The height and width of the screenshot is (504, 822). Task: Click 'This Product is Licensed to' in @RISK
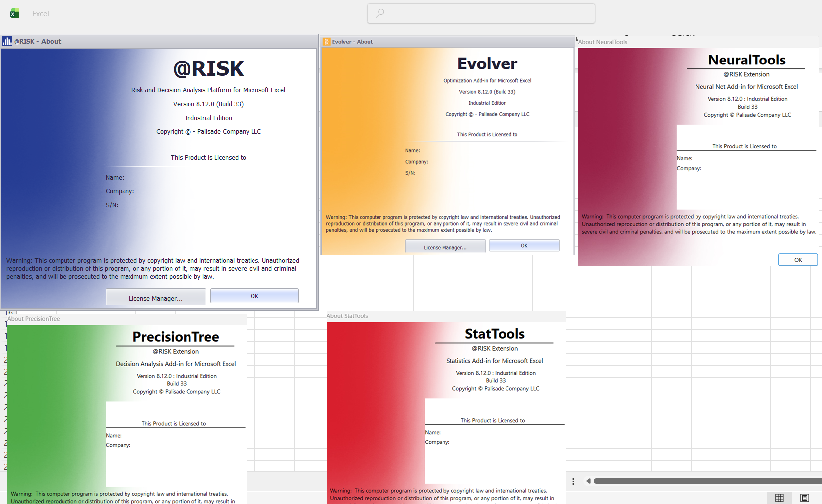(x=208, y=157)
